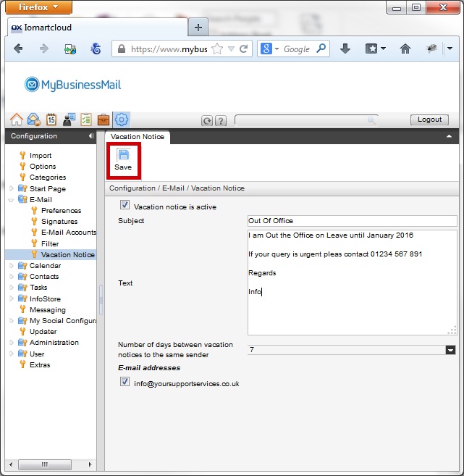Open the Calendar module icon
Viewport: 464px width, 476px height.
[51, 120]
